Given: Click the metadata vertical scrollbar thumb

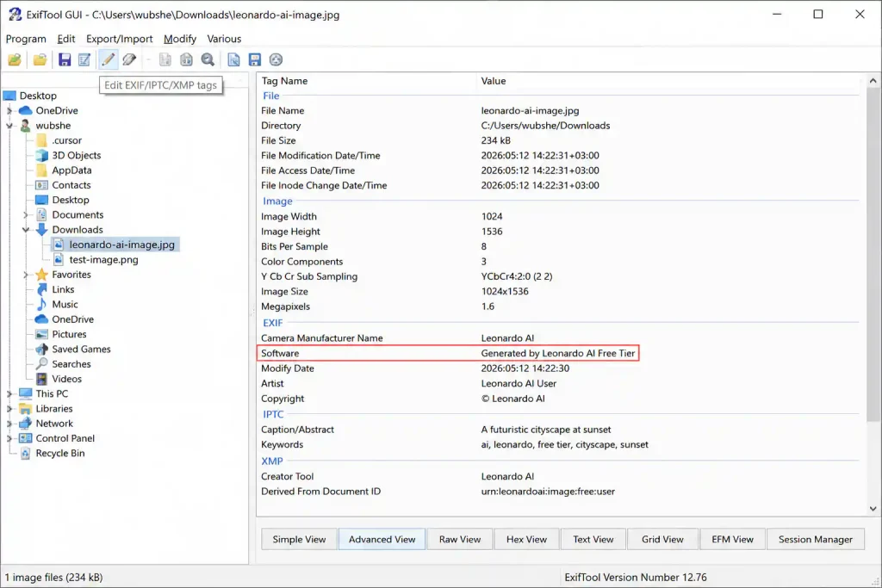Looking at the screenshot, I should click(x=873, y=254).
